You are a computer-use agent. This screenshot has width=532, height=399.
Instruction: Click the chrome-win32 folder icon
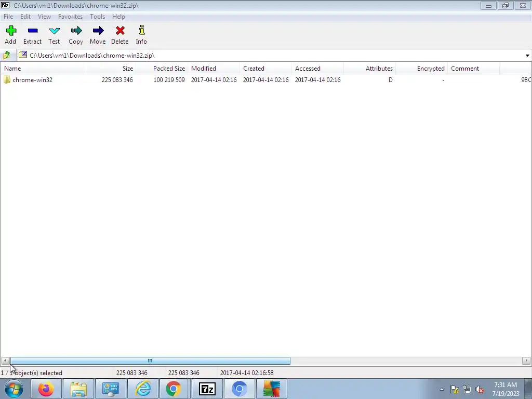click(x=7, y=79)
